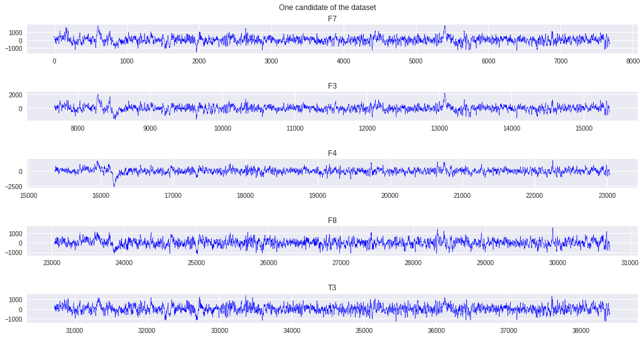Click x-axis tick label 8000 of F3 plot
Image resolution: width=644 pixels, height=338 pixels.
click(77, 129)
